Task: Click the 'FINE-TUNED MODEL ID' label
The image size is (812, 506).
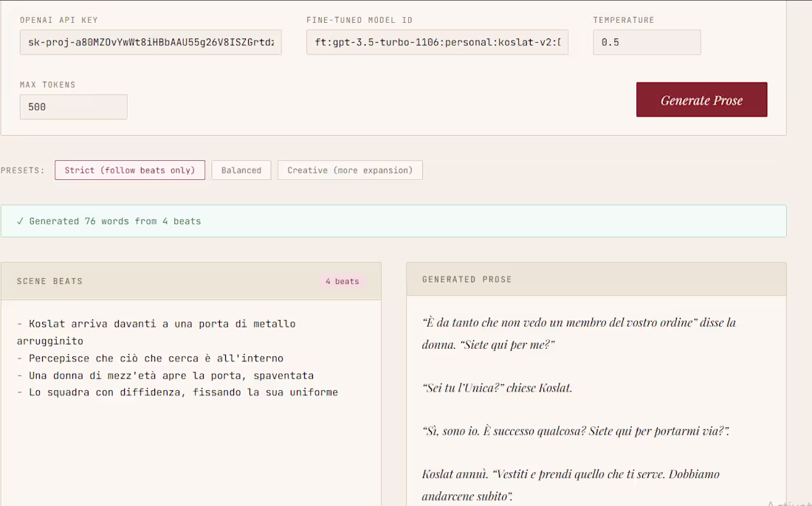Action: (359, 20)
